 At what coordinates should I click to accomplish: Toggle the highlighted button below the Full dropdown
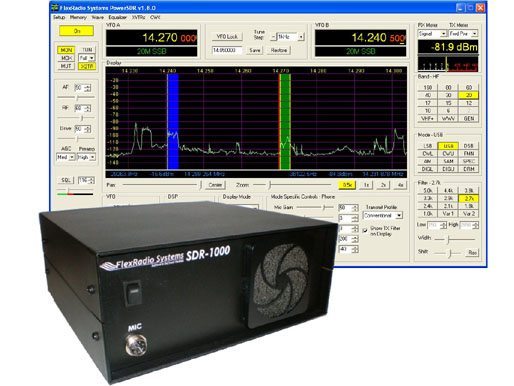pos(87,66)
